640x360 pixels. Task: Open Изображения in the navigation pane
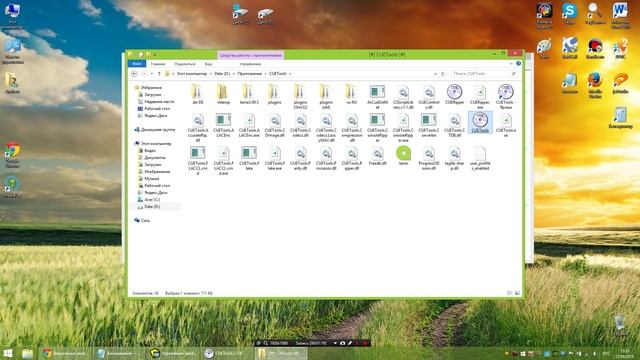(157, 171)
